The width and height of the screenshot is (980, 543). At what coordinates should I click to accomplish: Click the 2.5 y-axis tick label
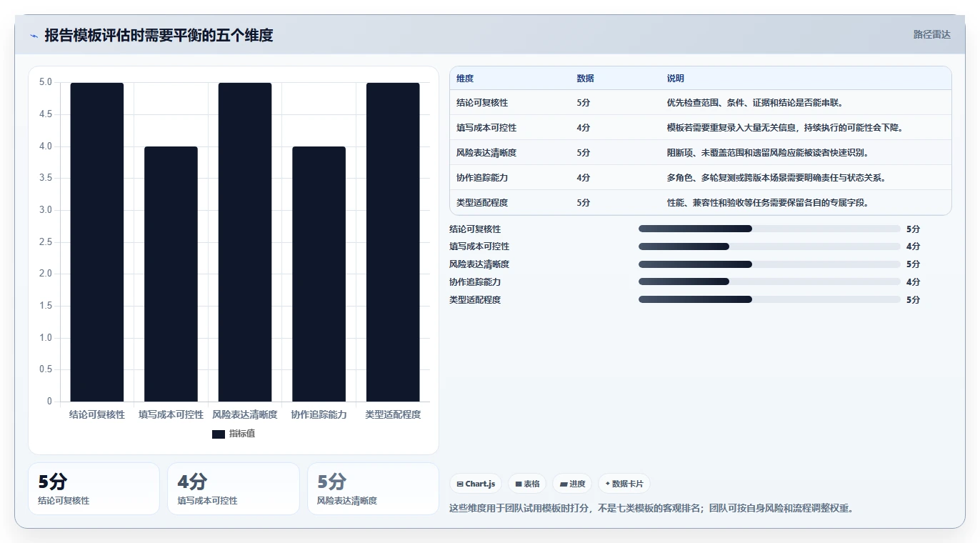click(x=46, y=242)
